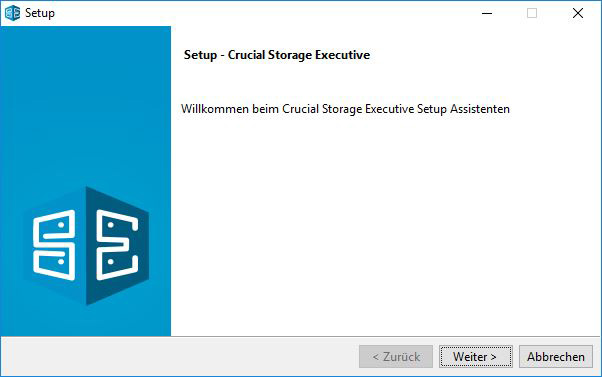Close the Setup window with X
This screenshot has height=377, width=602.
pyautogui.click(x=578, y=13)
